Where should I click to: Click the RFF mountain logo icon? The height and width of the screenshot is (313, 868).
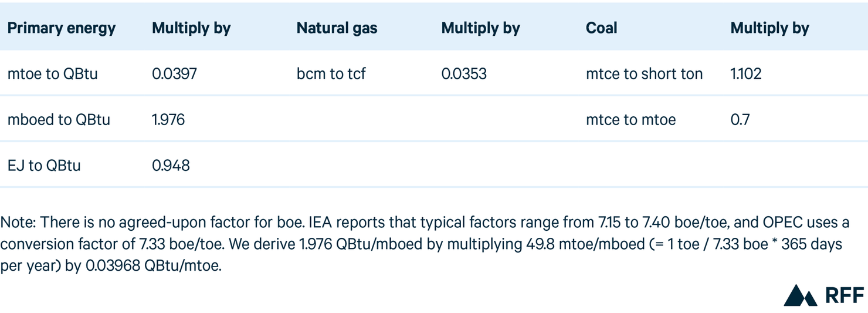click(x=801, y=295)
